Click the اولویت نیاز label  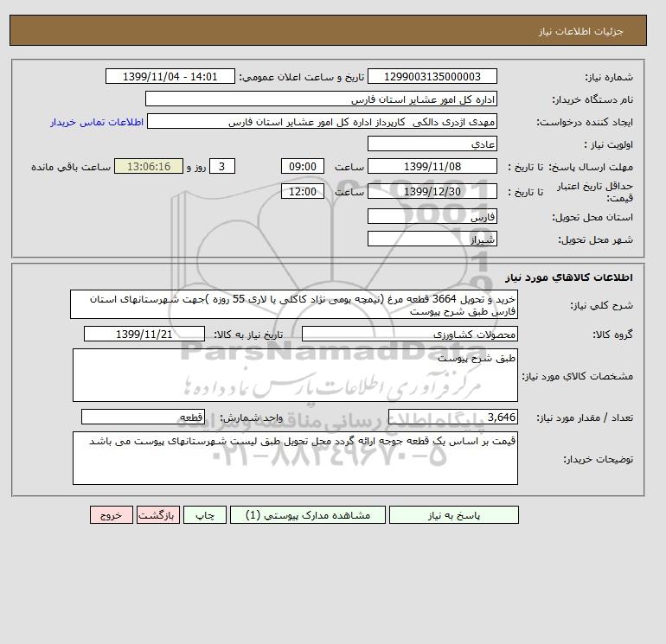608,144
